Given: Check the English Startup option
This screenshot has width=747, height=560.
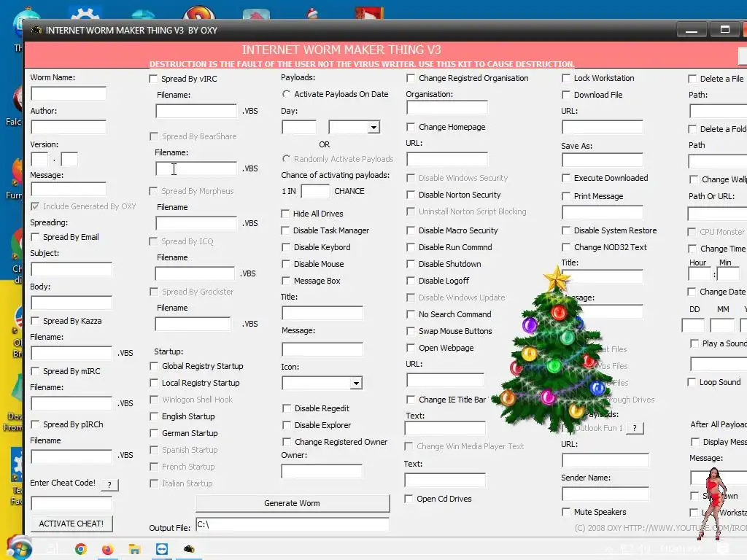Looking at the screenshot, I should click(154, 416).
